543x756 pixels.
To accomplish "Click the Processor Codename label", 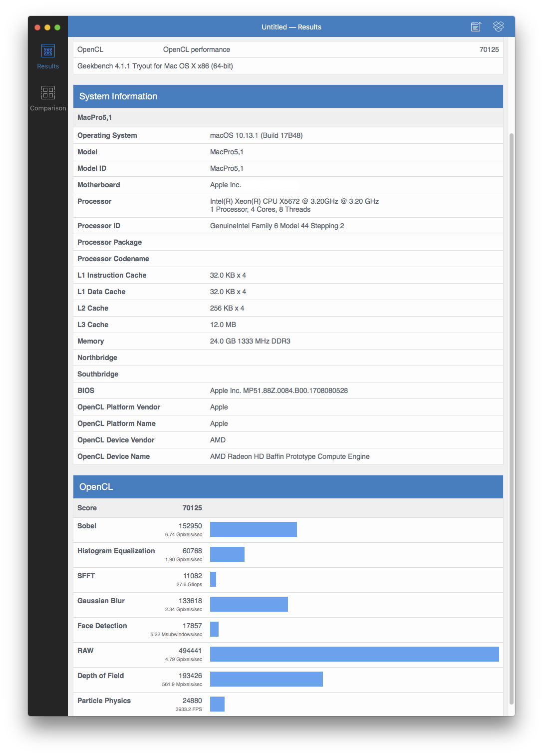I will click(113, 259).
